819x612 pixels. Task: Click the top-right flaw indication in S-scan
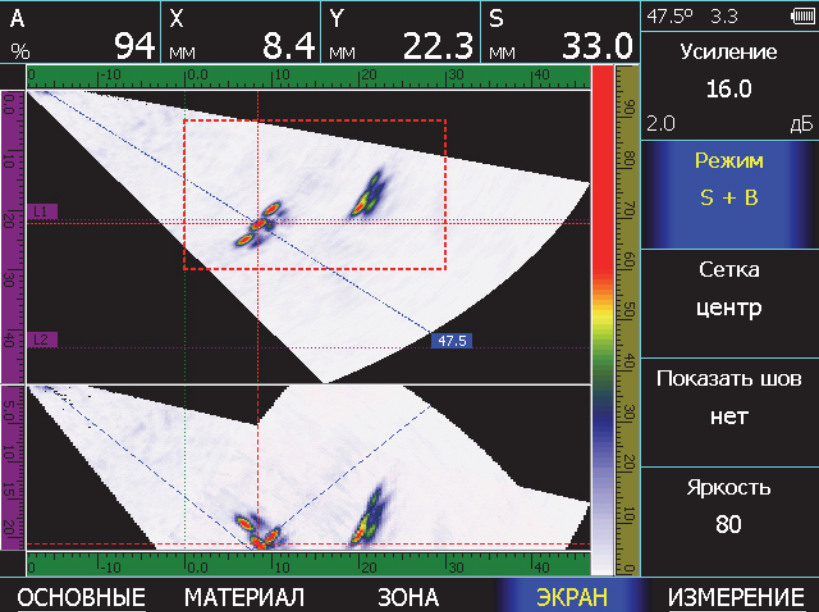[x=367, y=195]
